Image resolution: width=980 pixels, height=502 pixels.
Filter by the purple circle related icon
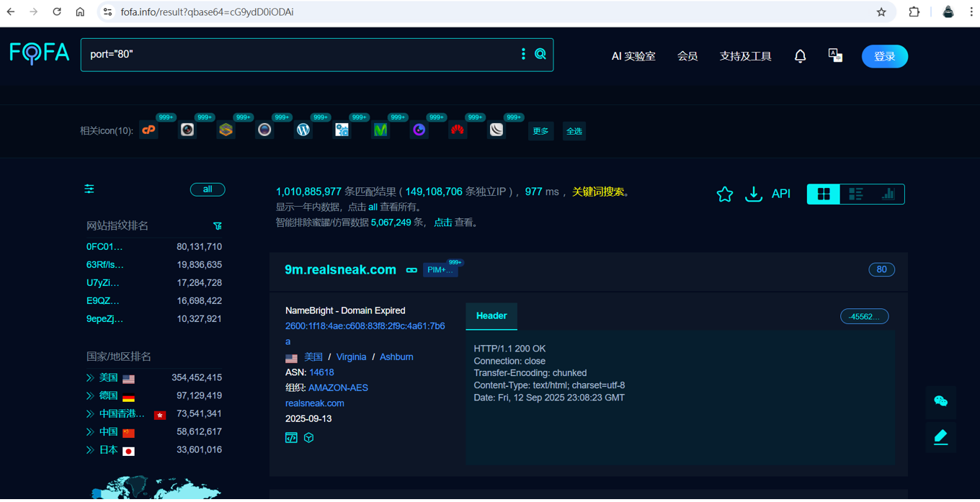click(x=419, y=130)
